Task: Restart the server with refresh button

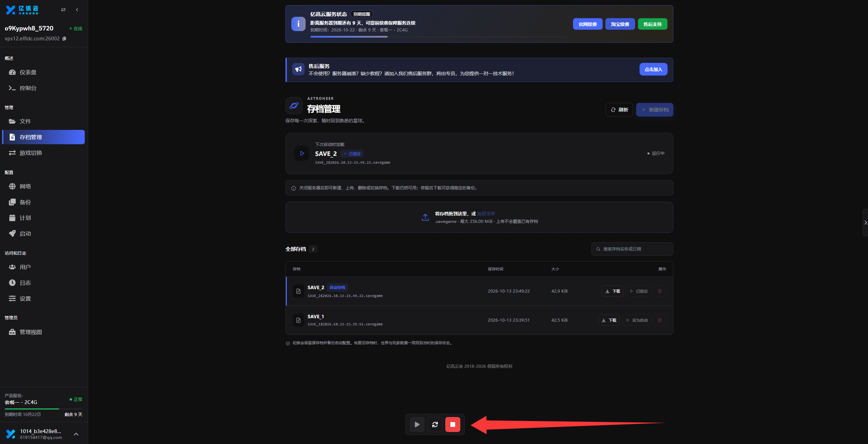Action: click(x=435, y=425)
